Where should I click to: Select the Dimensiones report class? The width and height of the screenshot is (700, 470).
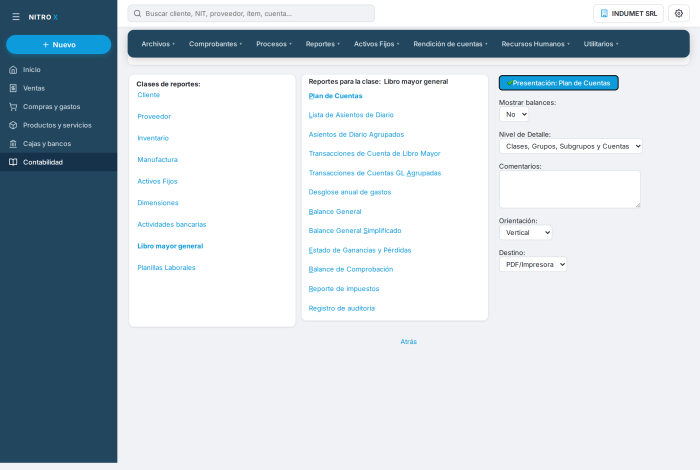coord(158,203)
